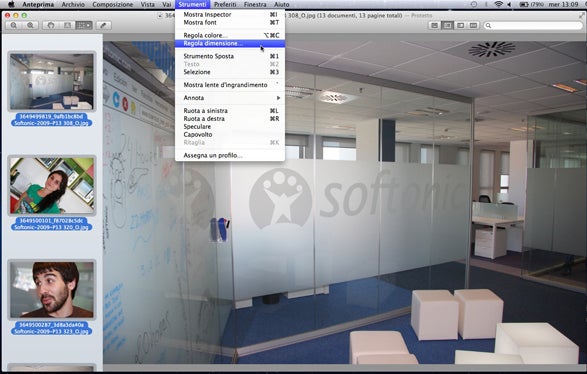The height and width of the screenshot is (374, 587).
Task: Open the Vista menu
Action: pos(147,4)
